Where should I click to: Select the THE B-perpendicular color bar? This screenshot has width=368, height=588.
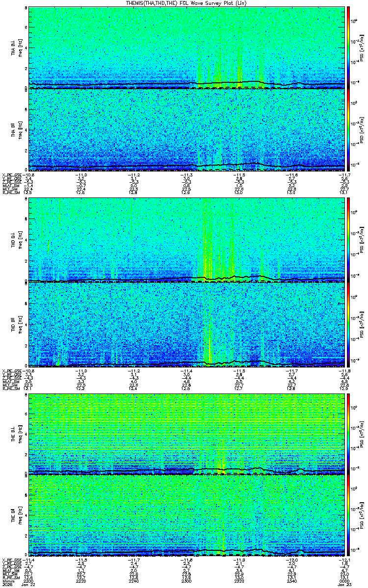[x=349, y=434]
